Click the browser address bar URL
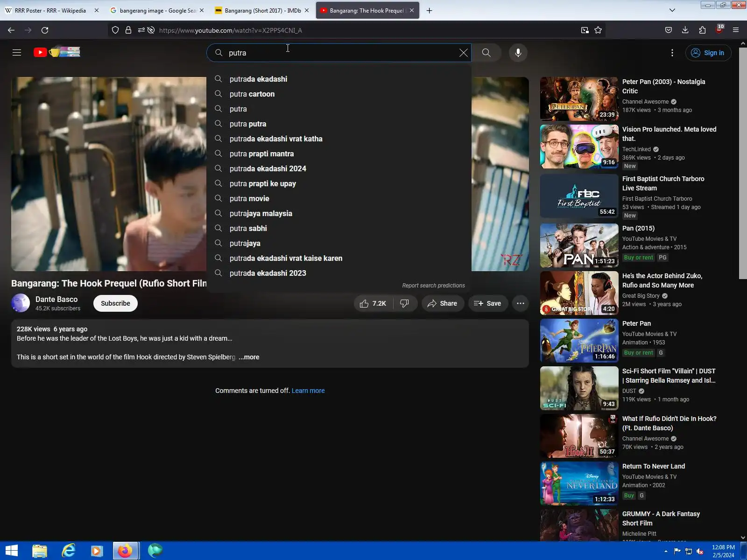 [x=231, y=30]
